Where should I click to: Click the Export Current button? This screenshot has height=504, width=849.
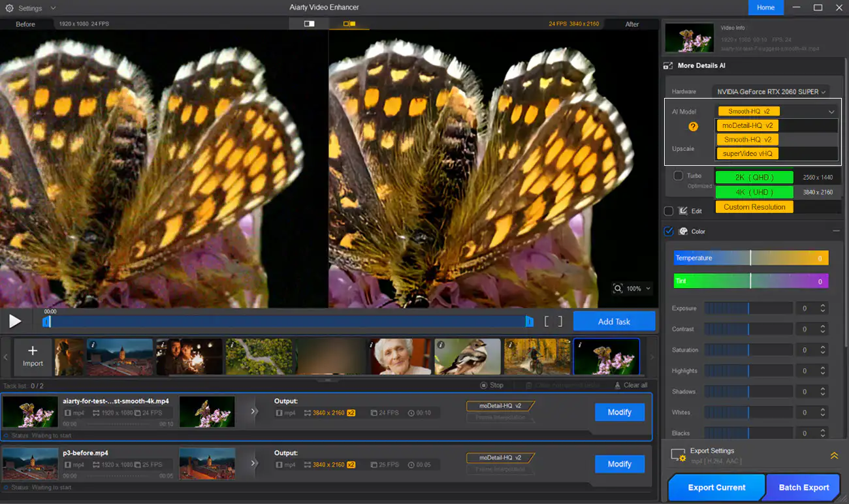[716, 487]
